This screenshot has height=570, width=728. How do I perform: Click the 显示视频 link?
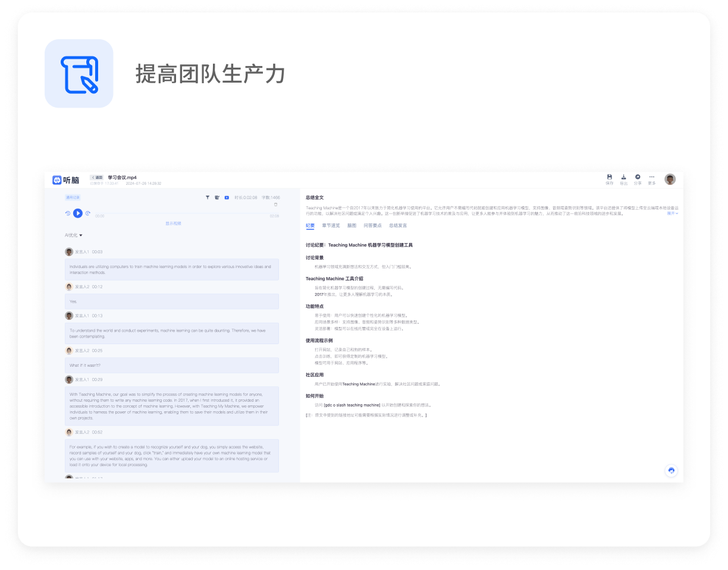coord(173,223)
